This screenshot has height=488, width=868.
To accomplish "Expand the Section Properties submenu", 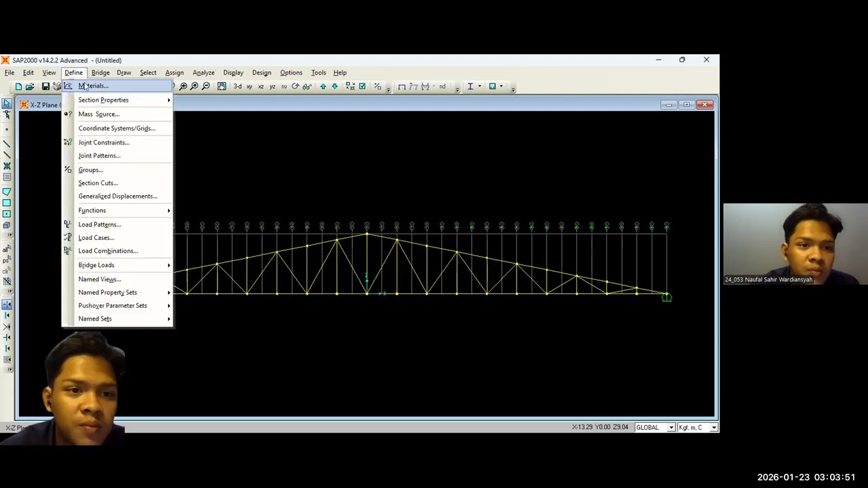I will pyautogui.click(x=117, y=100).
